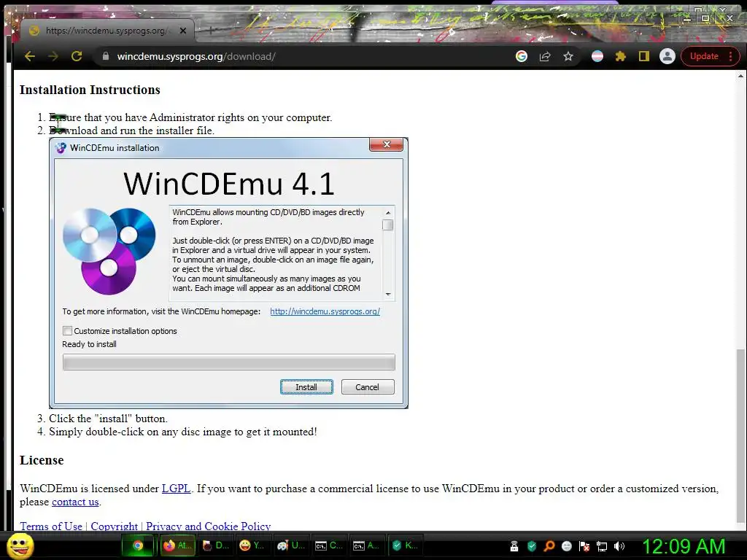
Task: Click the WinCDEmu three-disc logo
Action: click(109, 251)
